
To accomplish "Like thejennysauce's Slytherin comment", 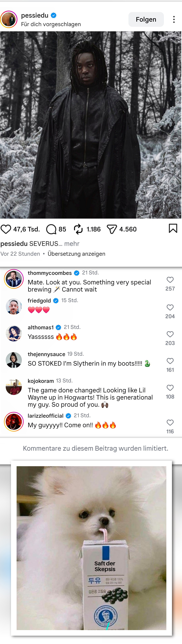I will (170, 361).
